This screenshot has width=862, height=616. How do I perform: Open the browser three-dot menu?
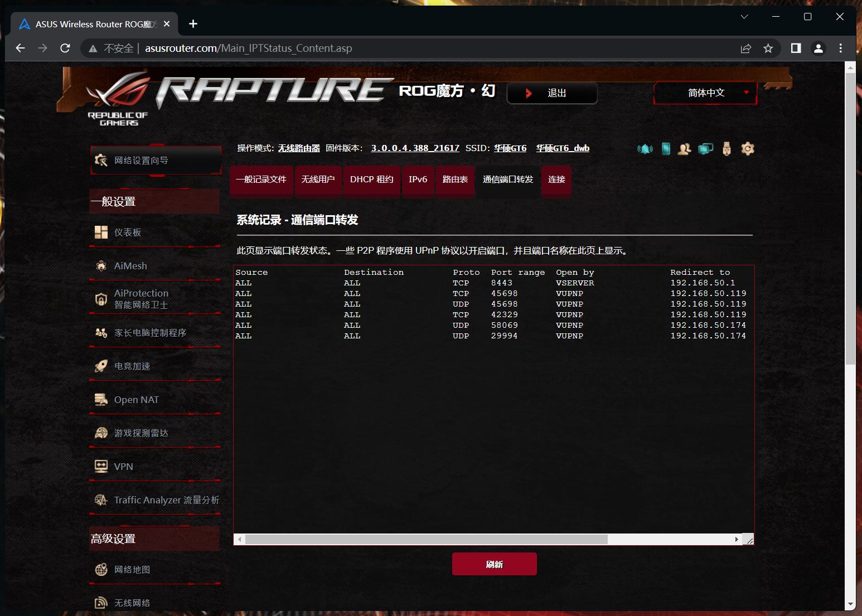coord(840,48)
